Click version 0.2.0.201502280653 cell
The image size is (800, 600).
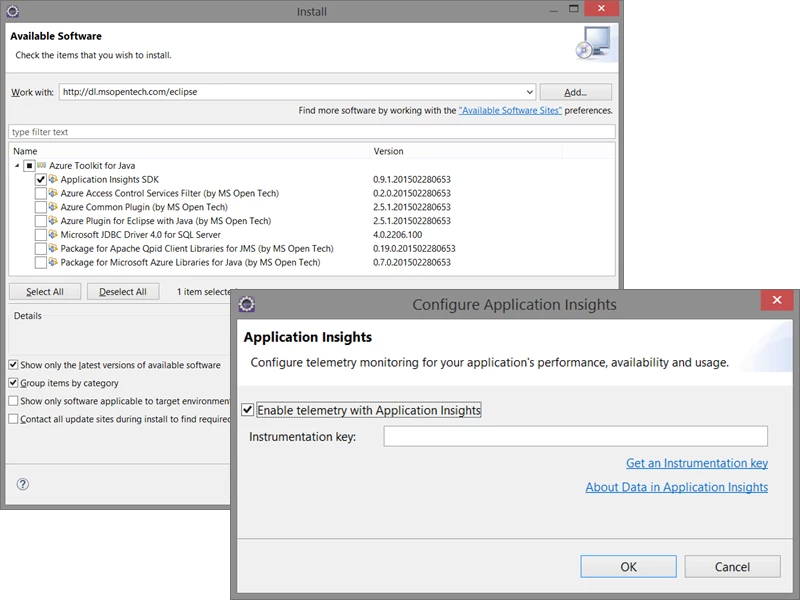pyautogui.click(x=412, y=193)
